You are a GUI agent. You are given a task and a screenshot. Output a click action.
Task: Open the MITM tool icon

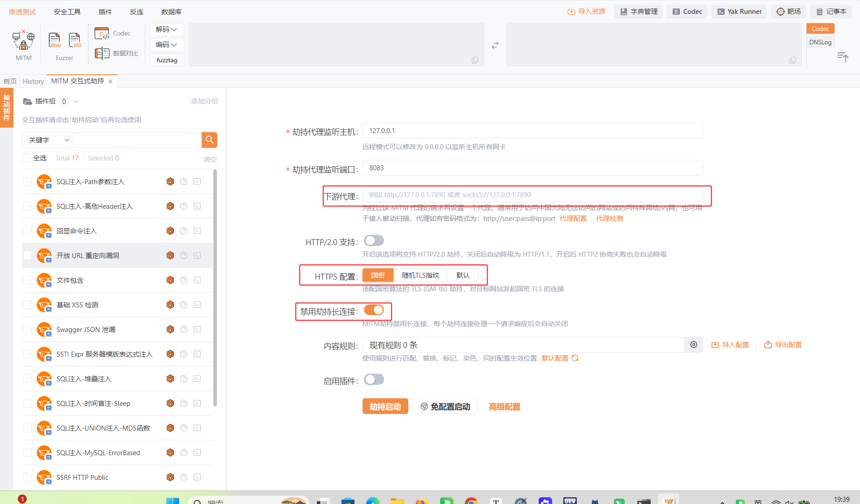click(23, 40)
